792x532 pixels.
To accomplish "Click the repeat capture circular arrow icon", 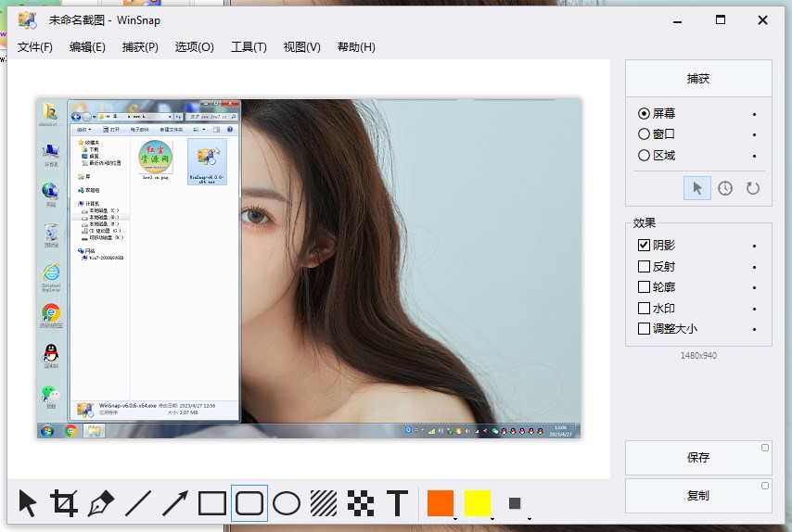I will (x=753, y=188).
